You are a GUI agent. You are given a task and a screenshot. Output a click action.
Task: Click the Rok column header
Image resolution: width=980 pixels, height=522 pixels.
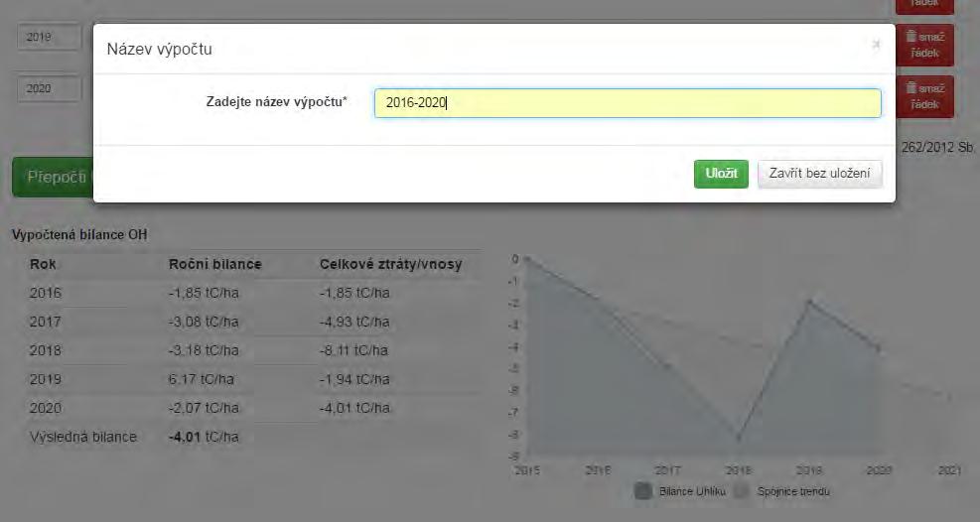[x=43, y=264]
